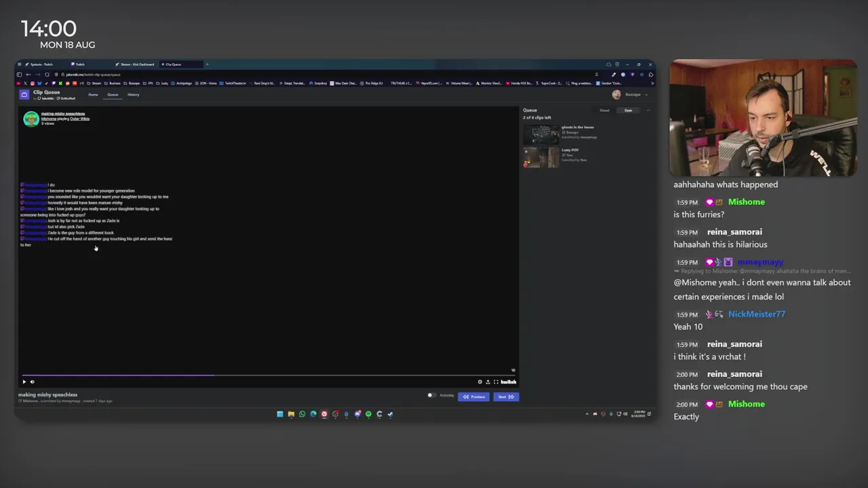Open Spotify from the taskbar
This screenshot has width=868, height=488.
coord(368,414)
